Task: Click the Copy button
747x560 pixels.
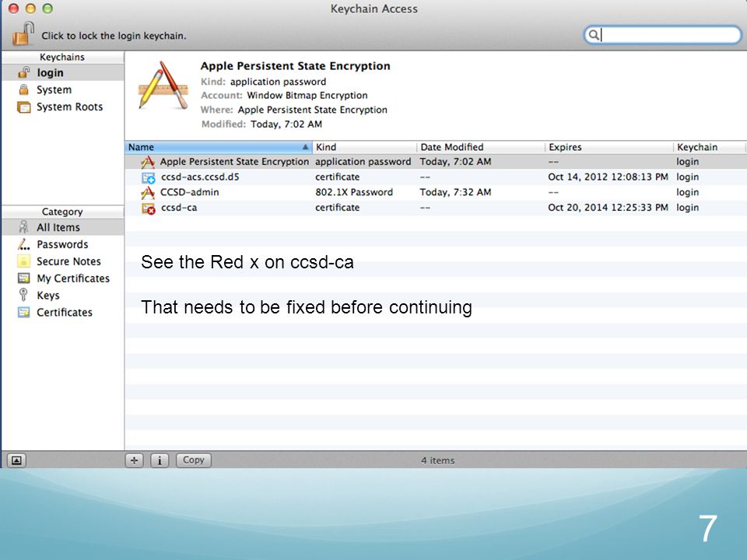Action: 194,460
